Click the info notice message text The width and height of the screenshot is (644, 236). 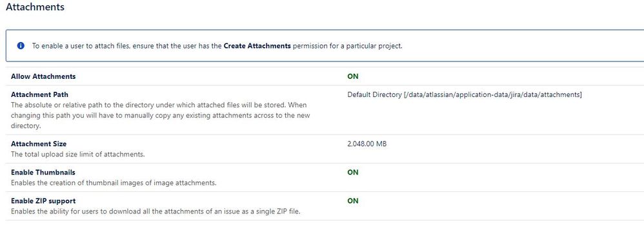coord(217,46)
